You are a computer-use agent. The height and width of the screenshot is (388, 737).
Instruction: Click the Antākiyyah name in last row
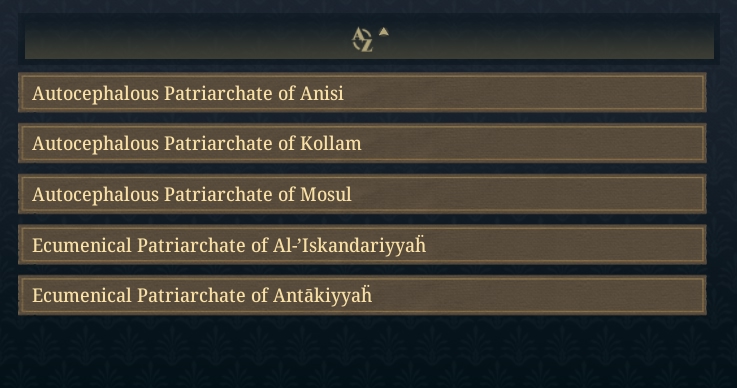point(322,296)
